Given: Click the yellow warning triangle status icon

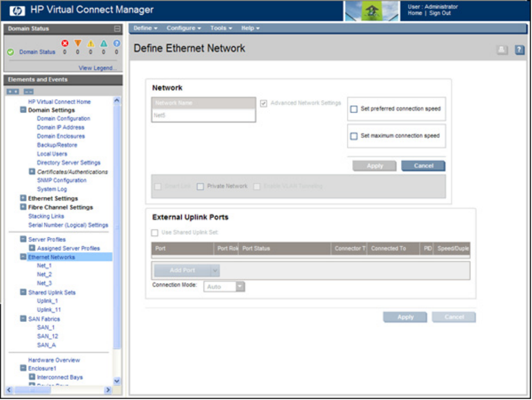Looking at the screenshot, I should tap(91, 43).
